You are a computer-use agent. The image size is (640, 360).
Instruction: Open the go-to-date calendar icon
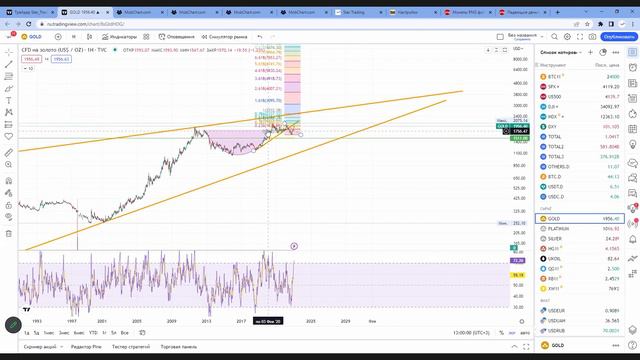tap(142, 333)
